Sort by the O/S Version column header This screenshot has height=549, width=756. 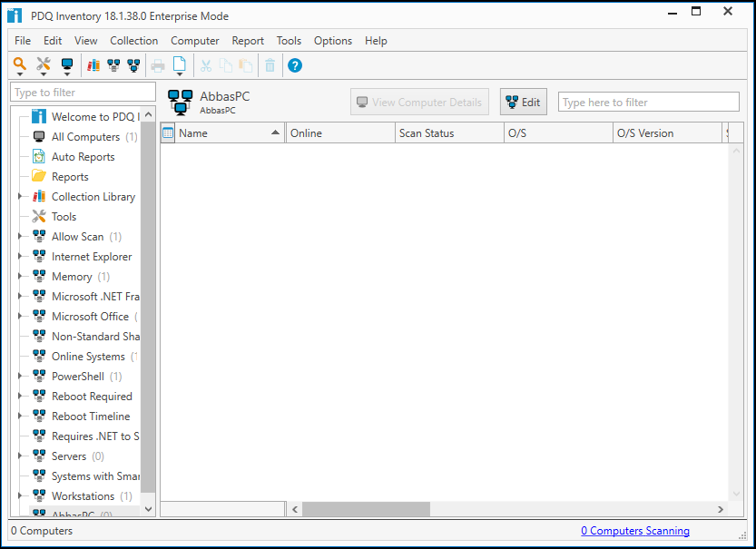[667, 133]
